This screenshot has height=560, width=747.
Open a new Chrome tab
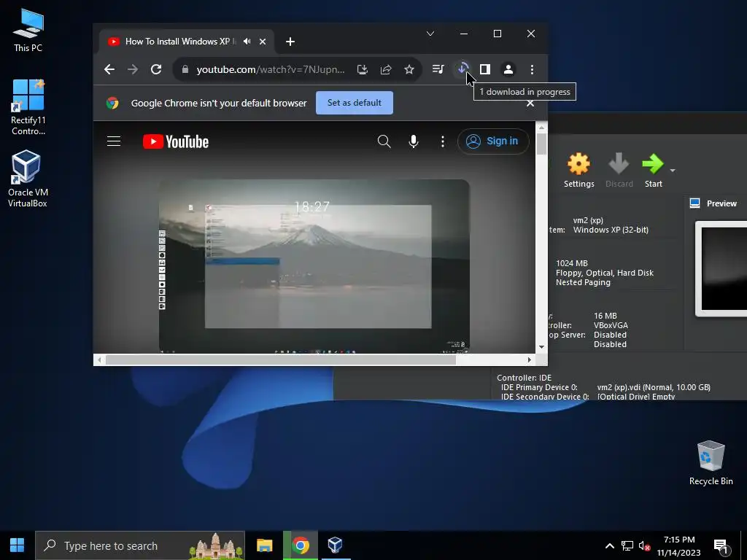coord(290,42)
